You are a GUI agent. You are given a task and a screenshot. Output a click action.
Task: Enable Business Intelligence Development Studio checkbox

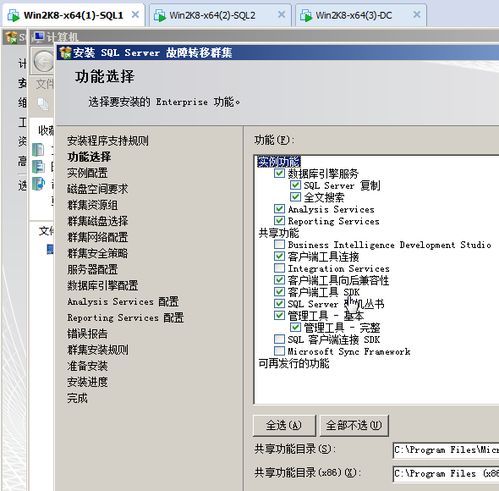tap(279, 245)
